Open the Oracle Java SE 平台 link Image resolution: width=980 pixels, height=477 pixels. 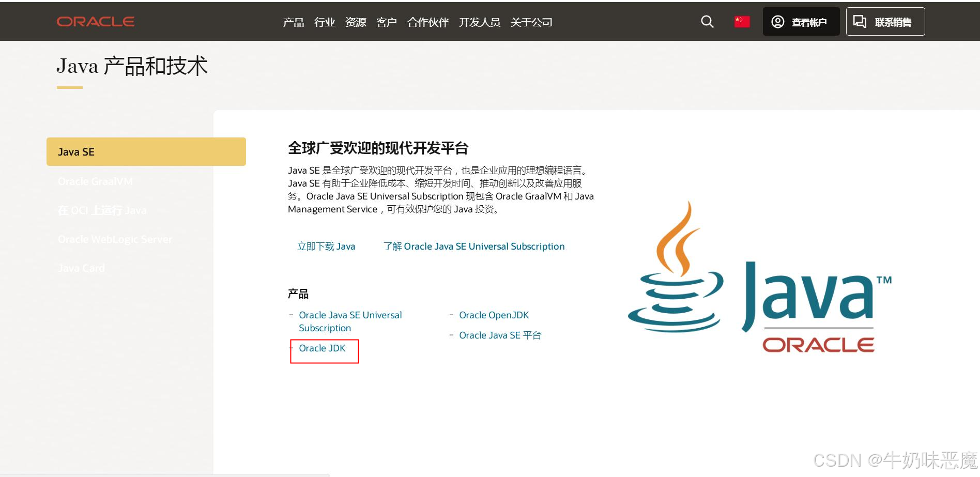pos(500,335)
